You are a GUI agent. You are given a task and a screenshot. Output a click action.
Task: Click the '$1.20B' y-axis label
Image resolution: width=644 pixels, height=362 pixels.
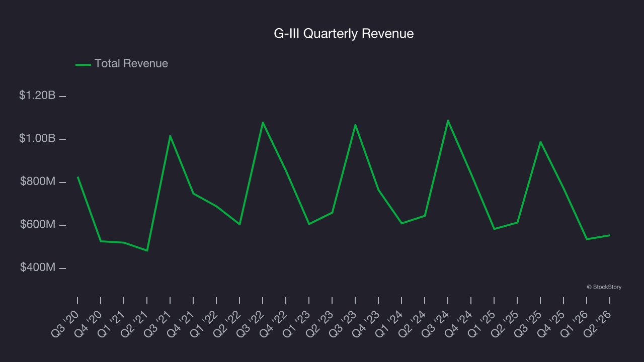pos(37,96)
